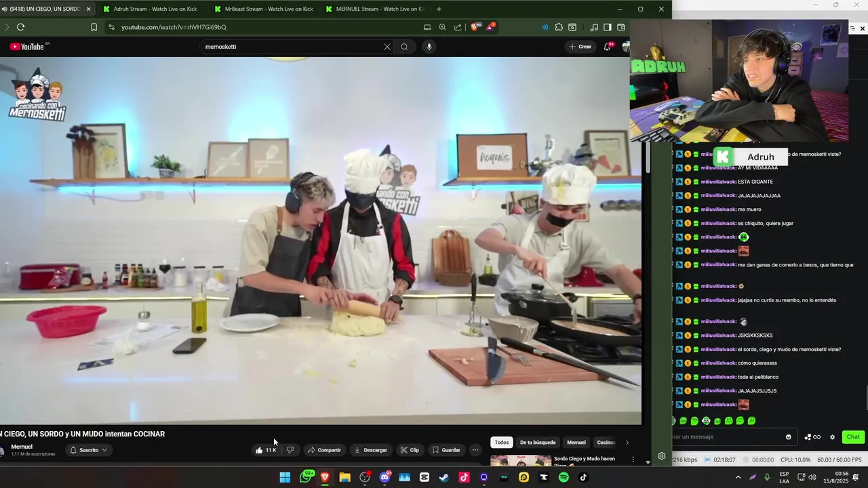
Task: Open media control music note icon
Action: (594, 27)
